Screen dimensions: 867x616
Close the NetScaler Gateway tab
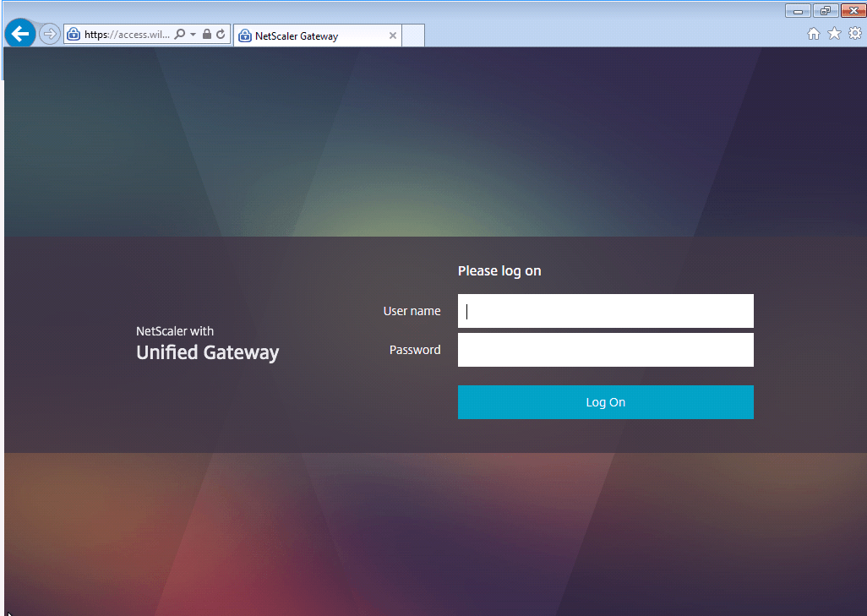coord(392,35)
